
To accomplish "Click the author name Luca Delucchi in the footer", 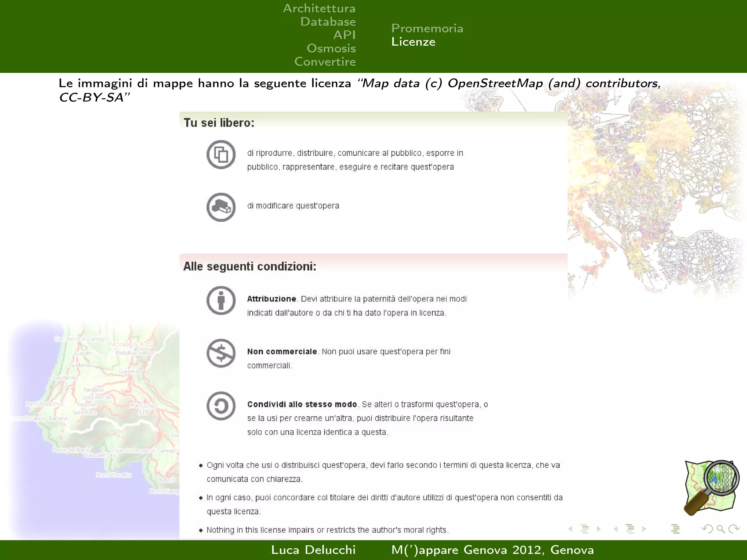I will (313, 550).
